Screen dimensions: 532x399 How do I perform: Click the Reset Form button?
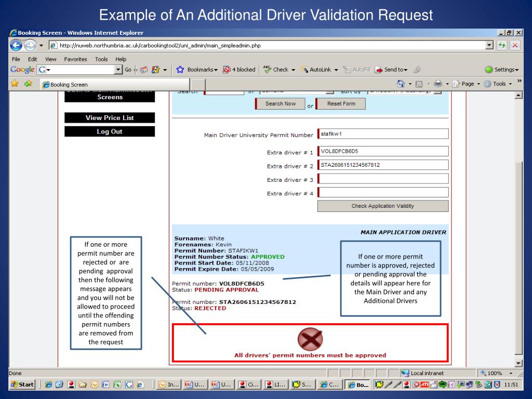(341, 103)
